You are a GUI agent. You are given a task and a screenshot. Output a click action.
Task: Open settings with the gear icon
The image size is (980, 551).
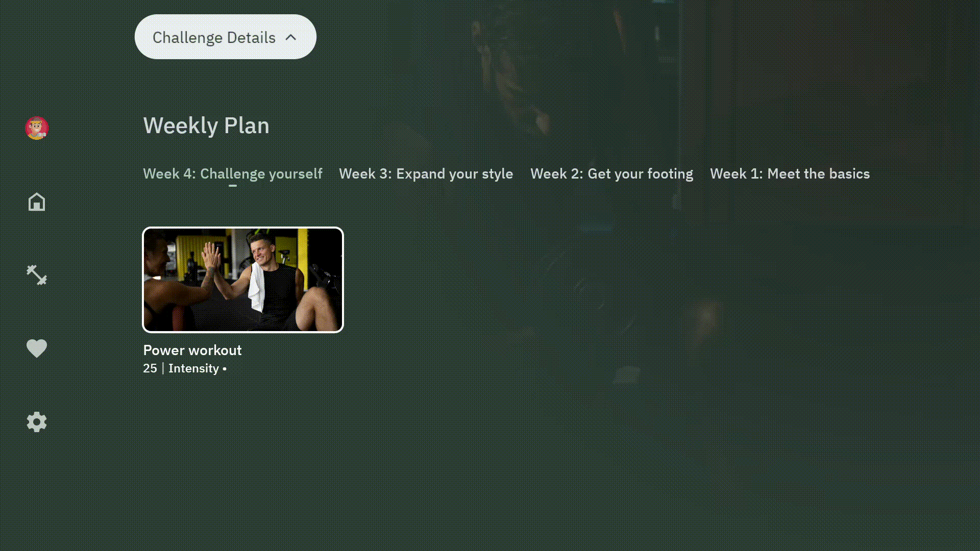[x=37, y=422]
